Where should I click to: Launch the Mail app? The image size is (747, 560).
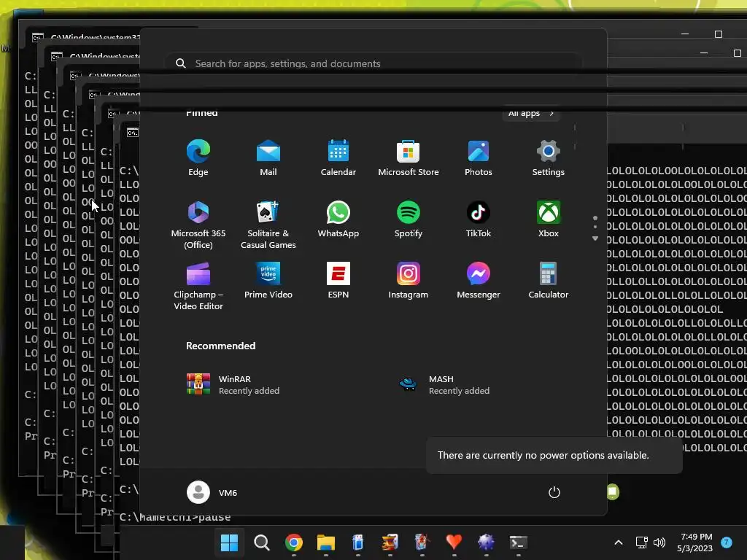pyautogui.click(x=268, y=158)
